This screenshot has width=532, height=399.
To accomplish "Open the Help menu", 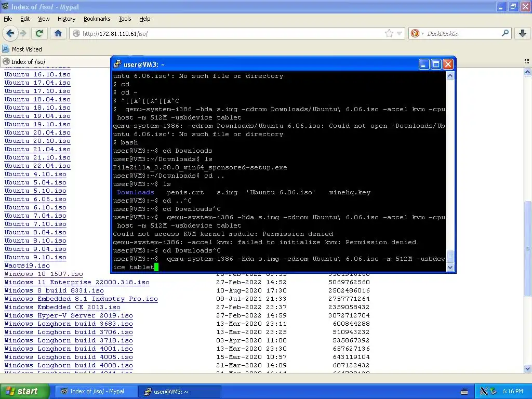I will click(x=144, y=19).
